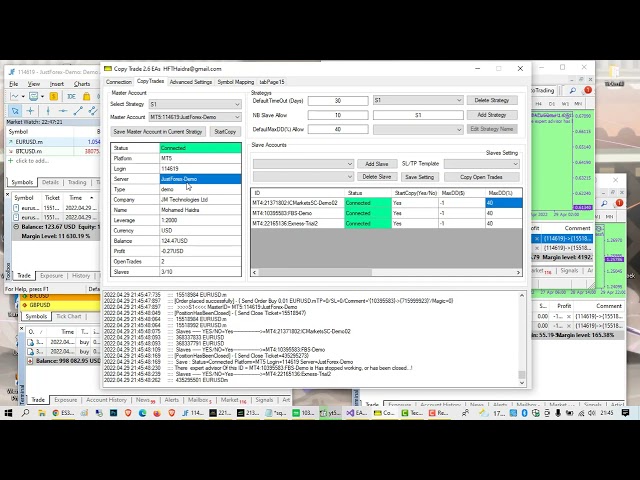
Task: Click the yellow dollar icon in MetaTrader
Action: pos(53,96)
